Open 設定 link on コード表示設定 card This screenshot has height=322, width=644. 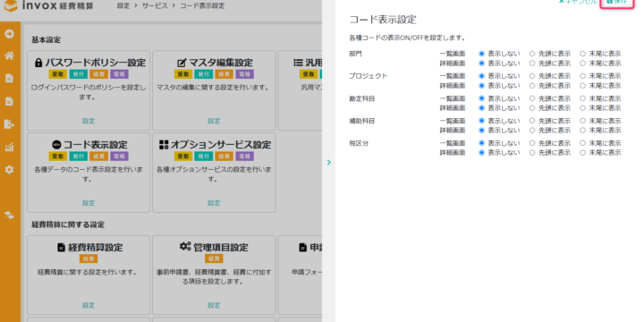click(89, 203)
